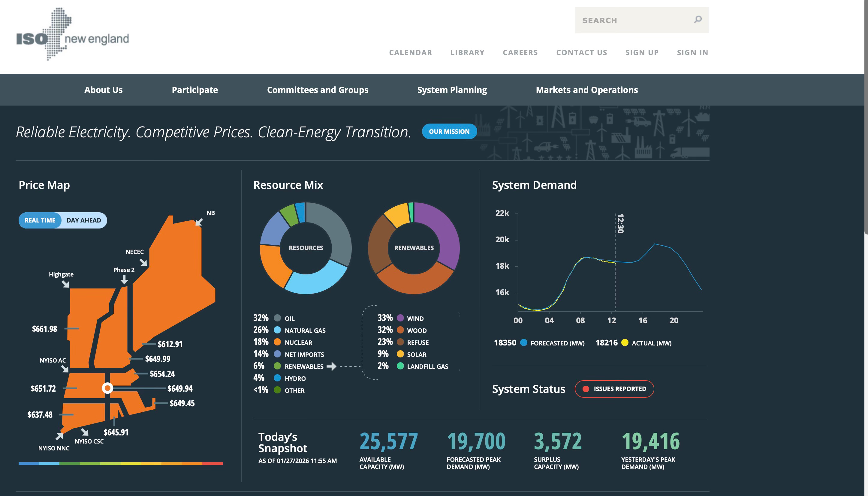Switch the price map to Day Ahead
This screenshot has height=496, width=868.
83,220
